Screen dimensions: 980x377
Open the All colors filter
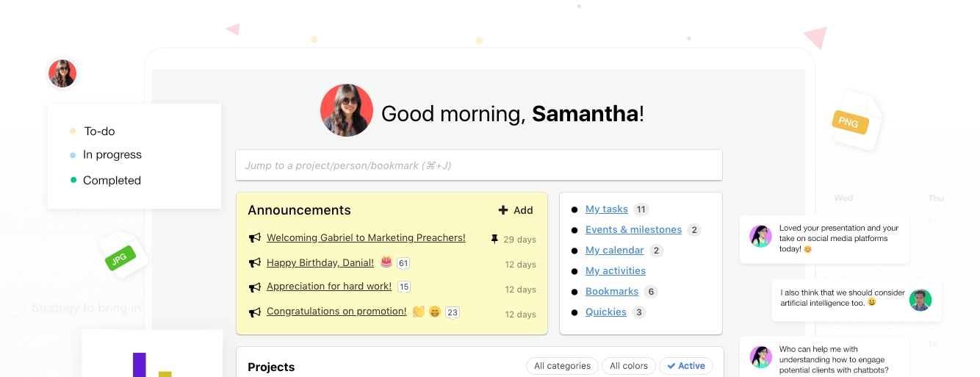coord(627,366)
